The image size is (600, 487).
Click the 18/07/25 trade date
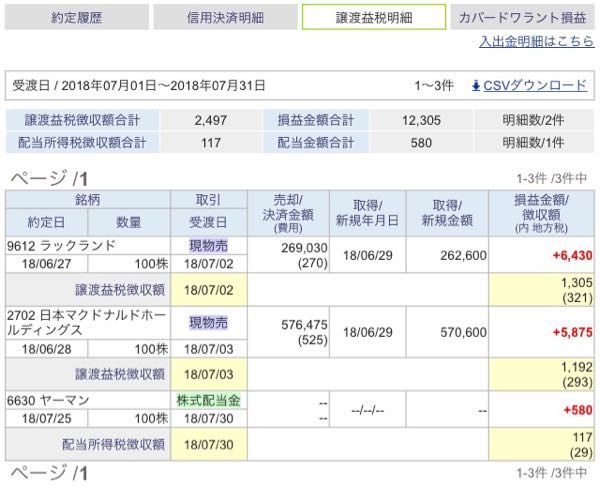(x=46, y=418)
